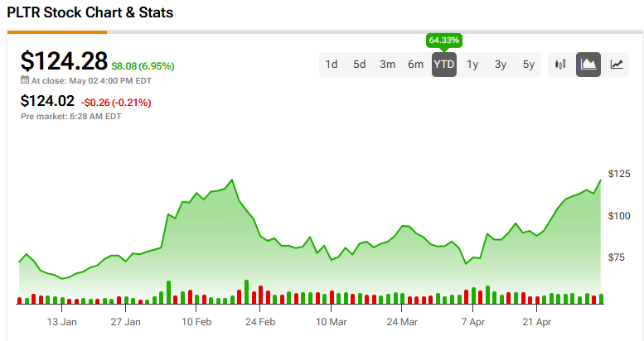Click the 13 Jan date axis label
This screenshot has height=341, width=644.
pyautogui.click(x=61, y=322)
